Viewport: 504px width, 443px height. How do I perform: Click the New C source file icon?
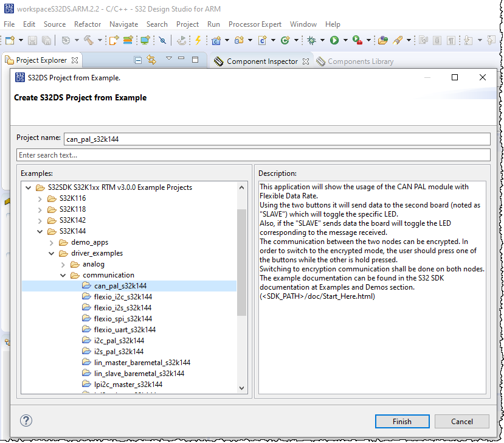(263, 40)
